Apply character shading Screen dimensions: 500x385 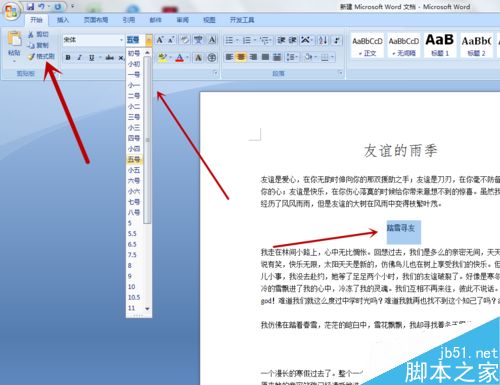click(198, 58)
